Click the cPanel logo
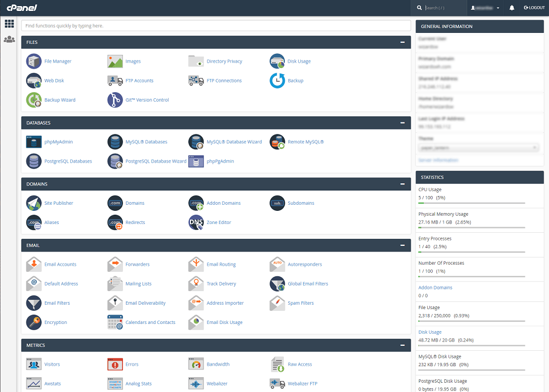Screen dimensions: 549x392 [x=22, y=7]
